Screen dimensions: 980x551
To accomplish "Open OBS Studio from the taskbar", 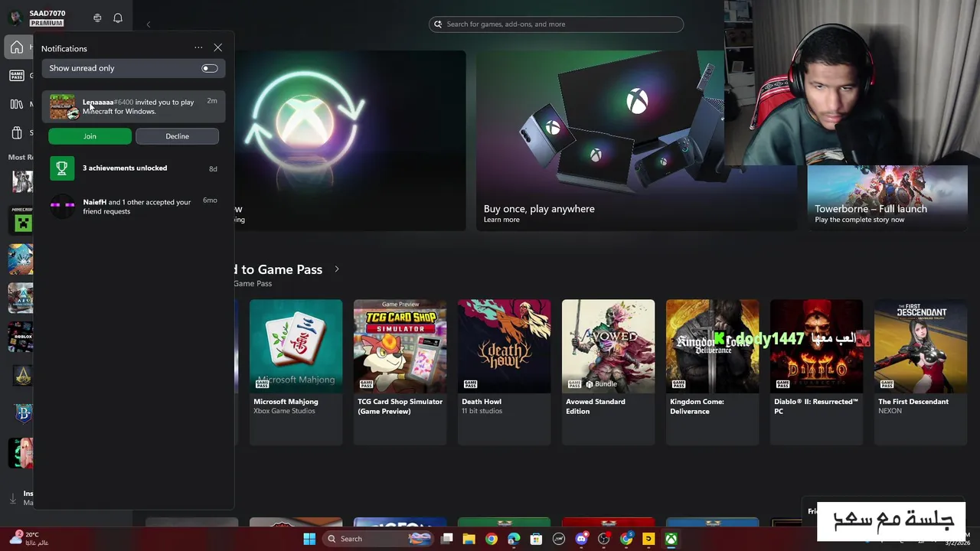I will 604,539.
